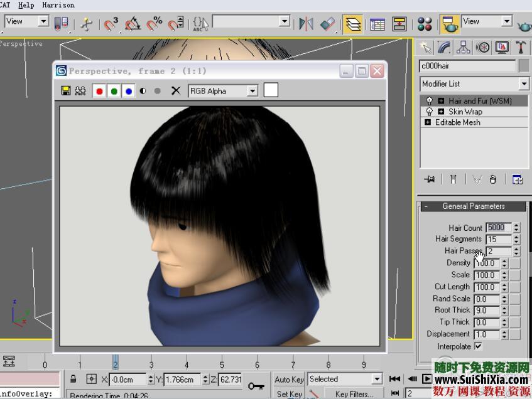Open the Help menu

click(26, 5)
